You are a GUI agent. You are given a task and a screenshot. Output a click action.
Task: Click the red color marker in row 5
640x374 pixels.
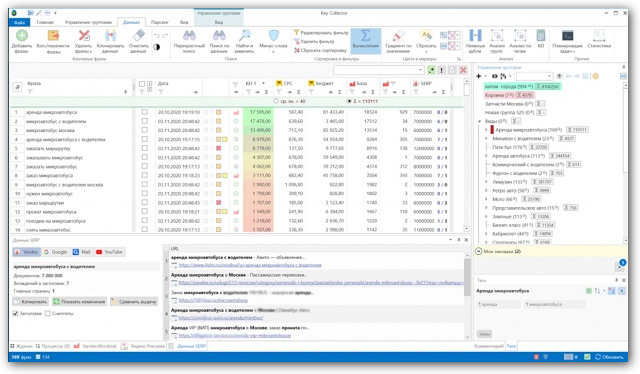218,148
